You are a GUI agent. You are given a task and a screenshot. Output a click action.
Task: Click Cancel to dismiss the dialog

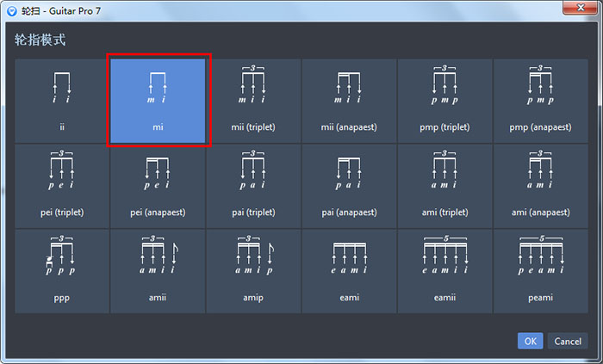click(x=568, y=341)
